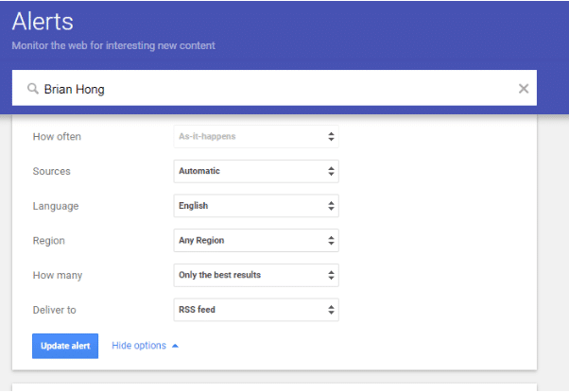
Task: Clear the Brian Hong search query
Action: pos(524,89)
